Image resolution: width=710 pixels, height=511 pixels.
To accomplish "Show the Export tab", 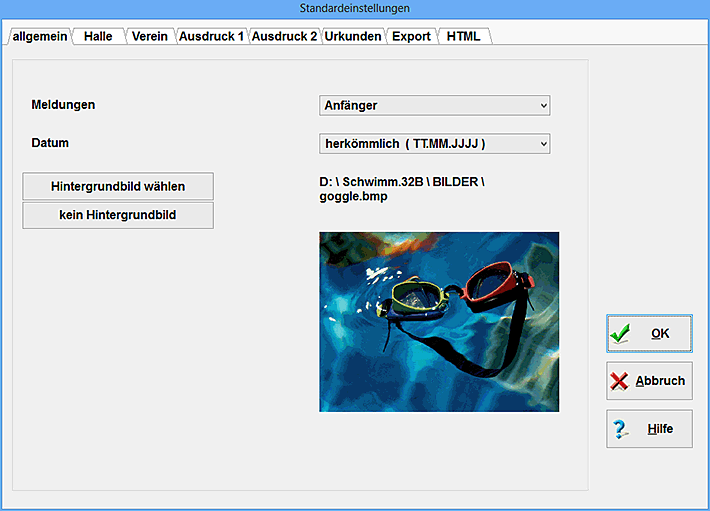I will [x=411, y=36].
